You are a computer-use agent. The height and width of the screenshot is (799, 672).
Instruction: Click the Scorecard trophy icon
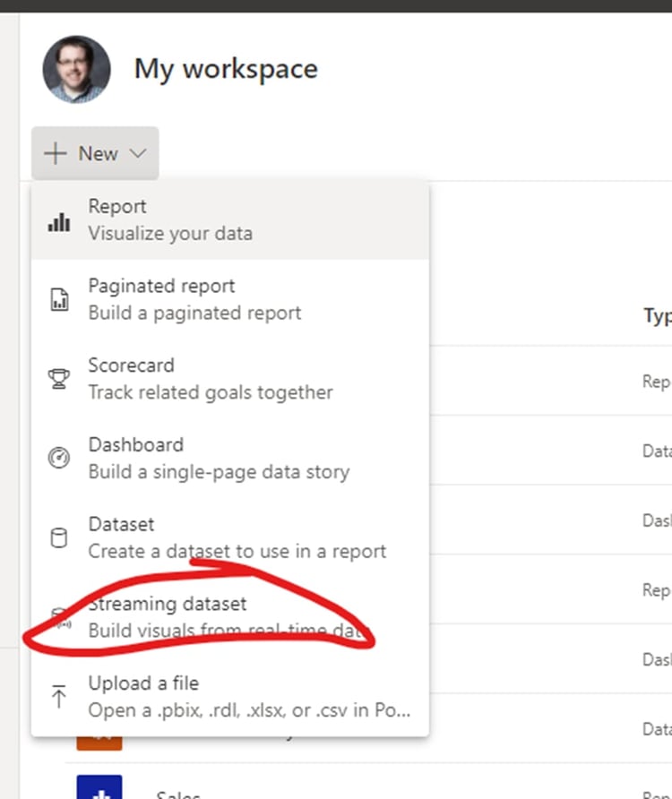pos(59,379)
